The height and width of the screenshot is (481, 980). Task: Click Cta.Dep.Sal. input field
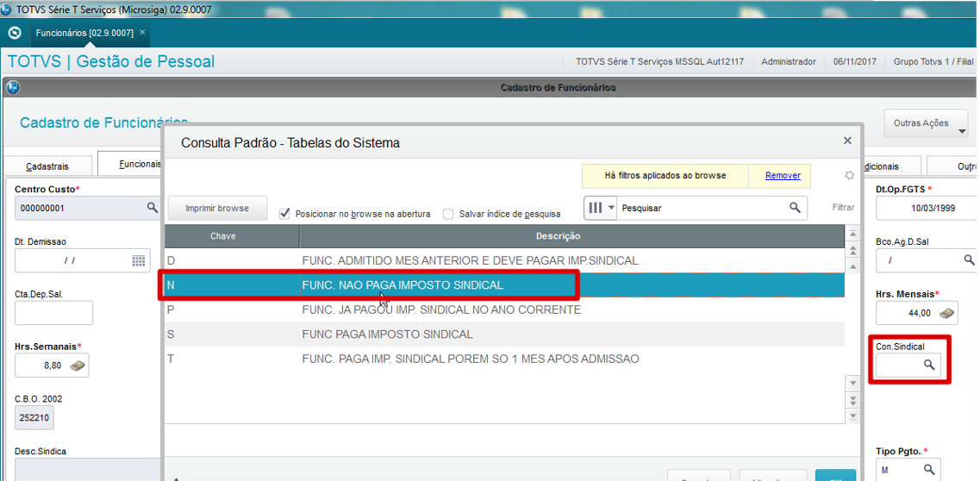click(x=53, y=312)
